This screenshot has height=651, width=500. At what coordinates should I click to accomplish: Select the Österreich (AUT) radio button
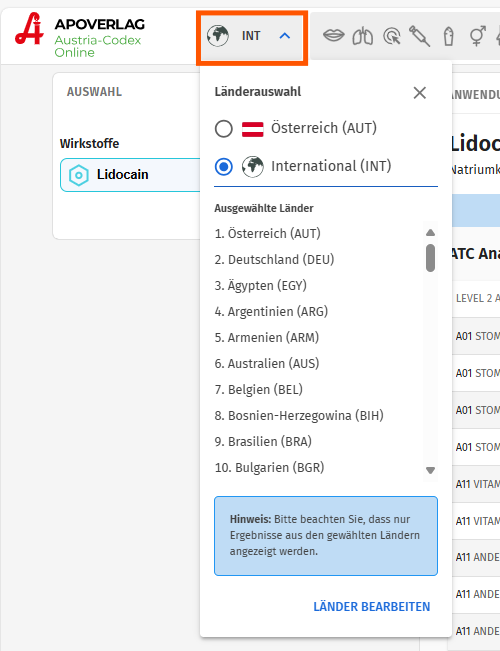(223, 129)
